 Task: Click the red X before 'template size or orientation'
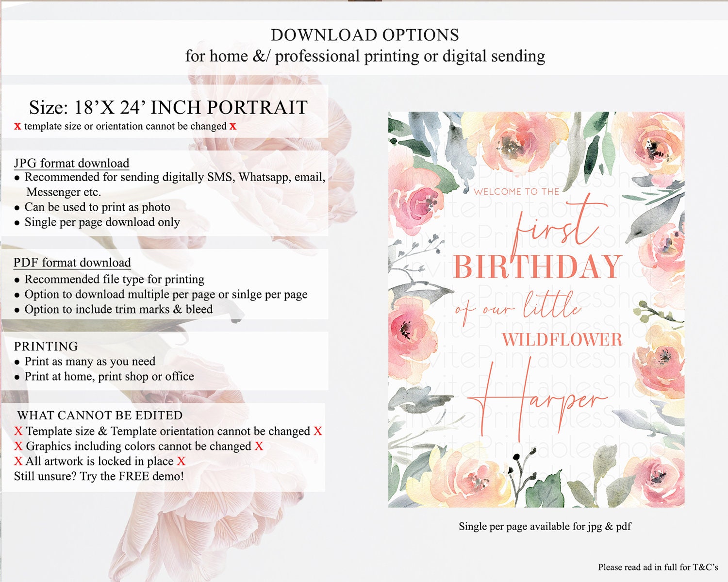coord(17,126)
